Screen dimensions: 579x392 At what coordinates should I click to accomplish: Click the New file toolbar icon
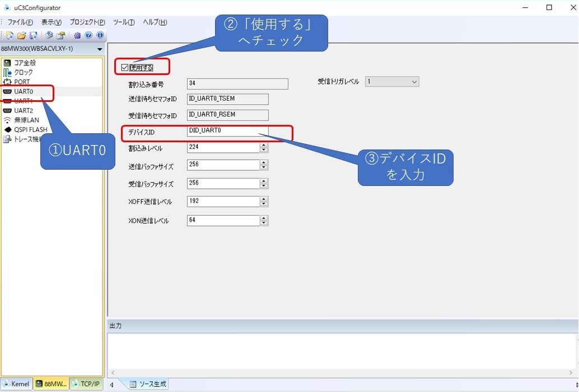[10, 35]
